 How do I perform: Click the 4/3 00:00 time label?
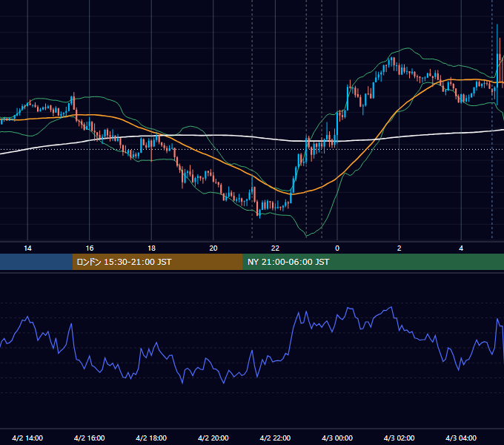click(x=337, y=438)
